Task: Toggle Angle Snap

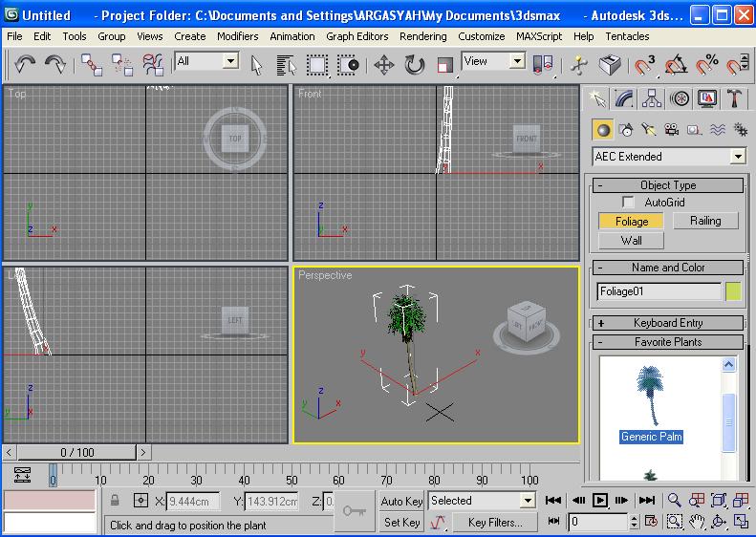Action: click(676, 65)
